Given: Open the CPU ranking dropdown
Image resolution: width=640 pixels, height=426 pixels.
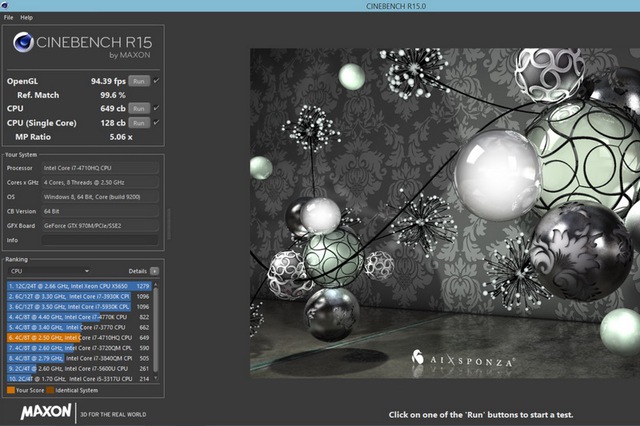Looking at the screenshot, I should coord(49,271).
